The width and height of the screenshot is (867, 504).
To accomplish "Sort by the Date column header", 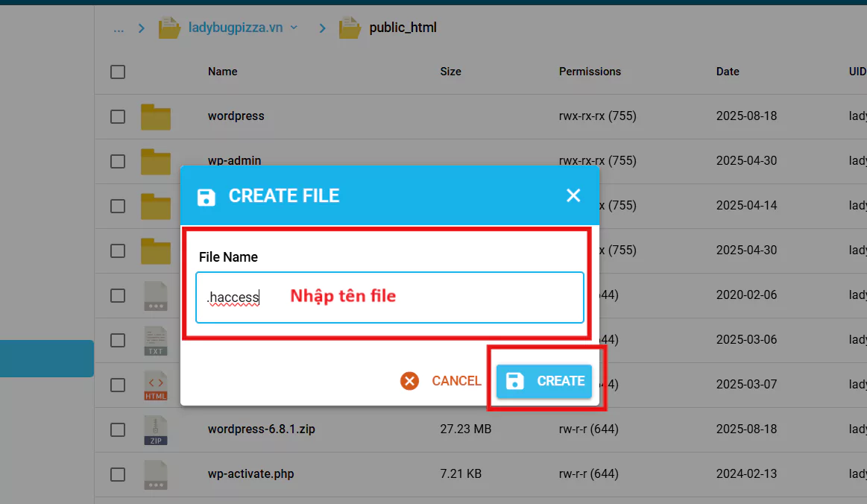I will (728, 72).
